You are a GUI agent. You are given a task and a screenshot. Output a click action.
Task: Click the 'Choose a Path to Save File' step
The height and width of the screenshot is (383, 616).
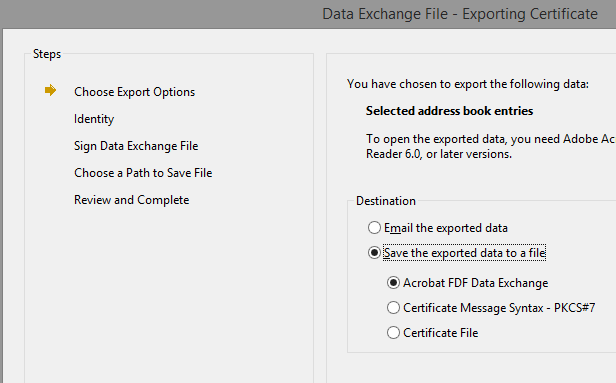[x=143, y=173]
